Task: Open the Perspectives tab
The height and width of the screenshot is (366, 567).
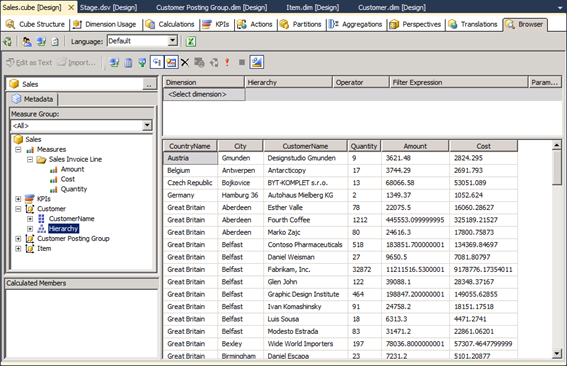Action: pos(415,24)
